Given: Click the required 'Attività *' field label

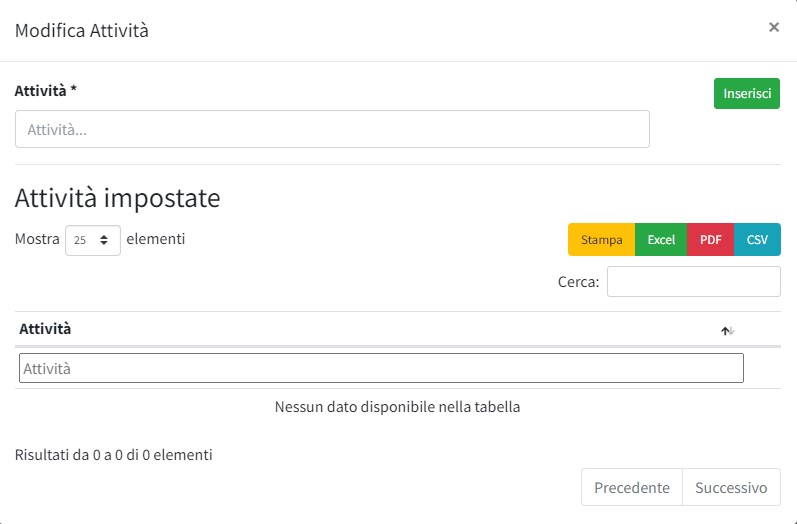Looking at the screenshot, I should click(46, 91).
